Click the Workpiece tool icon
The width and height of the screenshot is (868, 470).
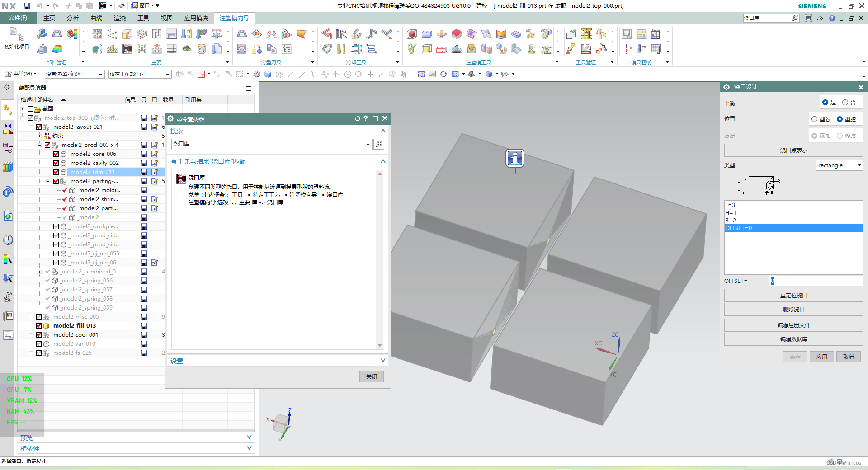click(127, 34)
